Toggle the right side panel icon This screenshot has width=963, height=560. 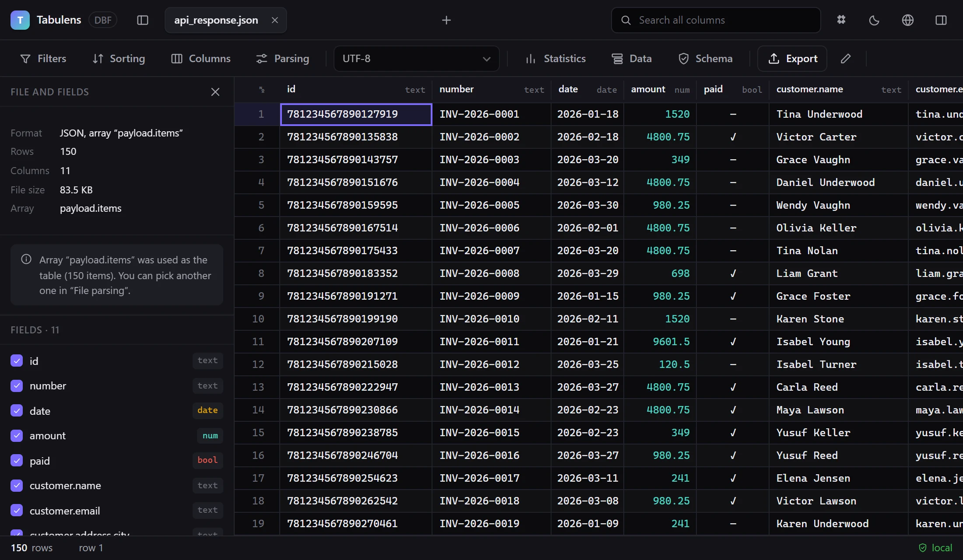(x=941, y=20)
